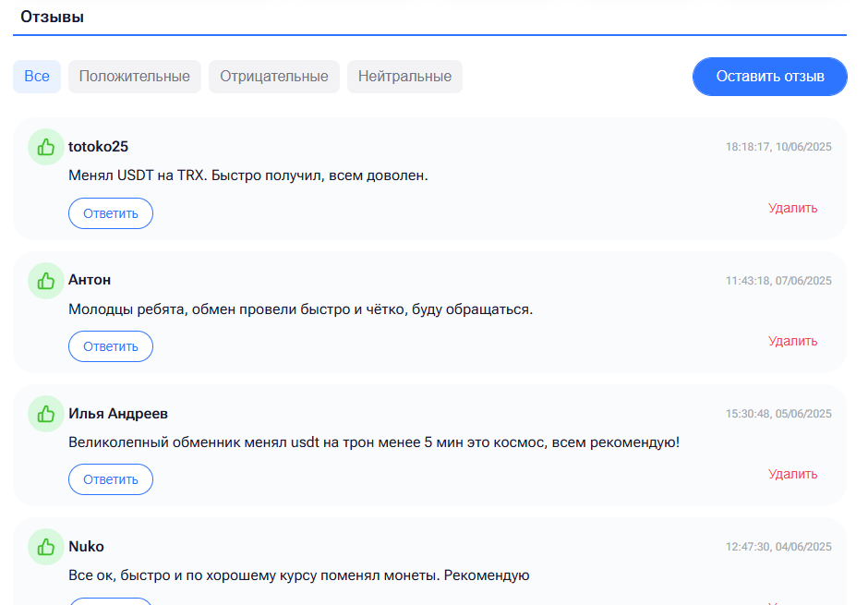
Task: Click timestamp 18:18:17, 10/06/2025
Action: pyautogui.click(x=778, y=147)
